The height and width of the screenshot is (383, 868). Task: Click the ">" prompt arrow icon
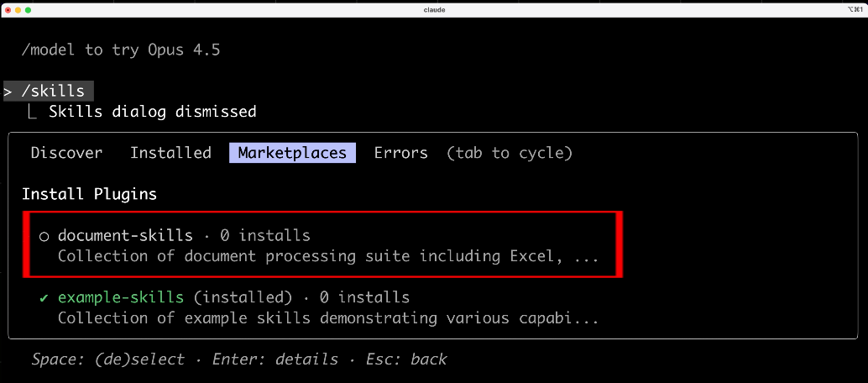[x=8, y=91]
